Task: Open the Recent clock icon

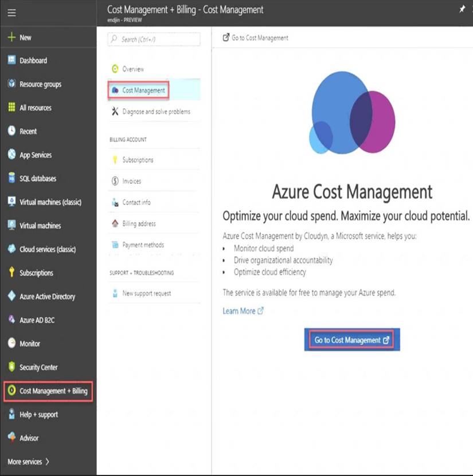Action: pos(11,131)
